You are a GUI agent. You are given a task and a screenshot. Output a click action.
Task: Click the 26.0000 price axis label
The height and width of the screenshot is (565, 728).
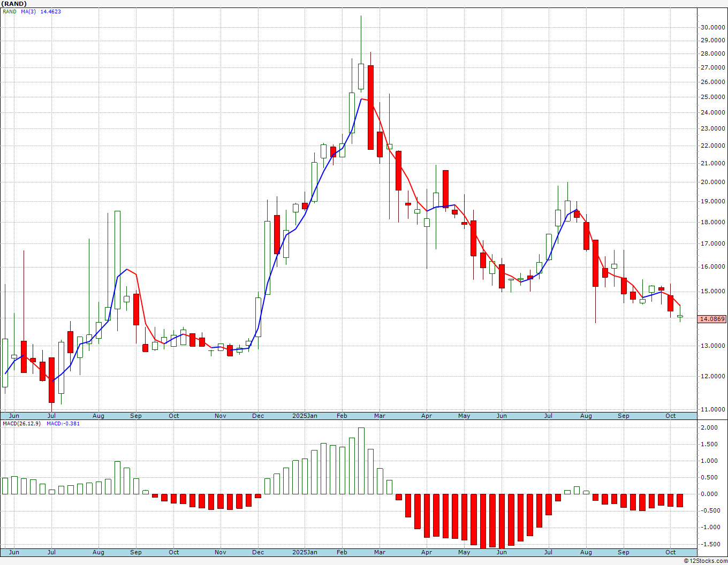[712, 82]
